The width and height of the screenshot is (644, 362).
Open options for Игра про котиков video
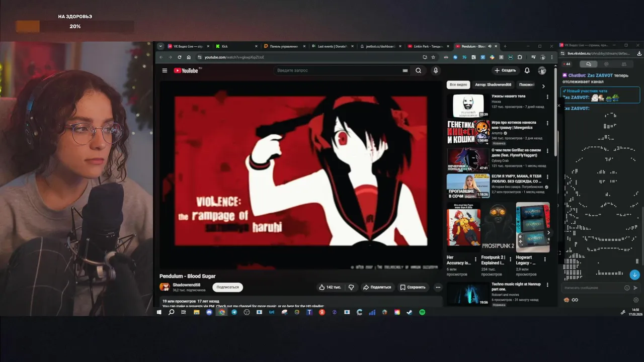[547, 123]
